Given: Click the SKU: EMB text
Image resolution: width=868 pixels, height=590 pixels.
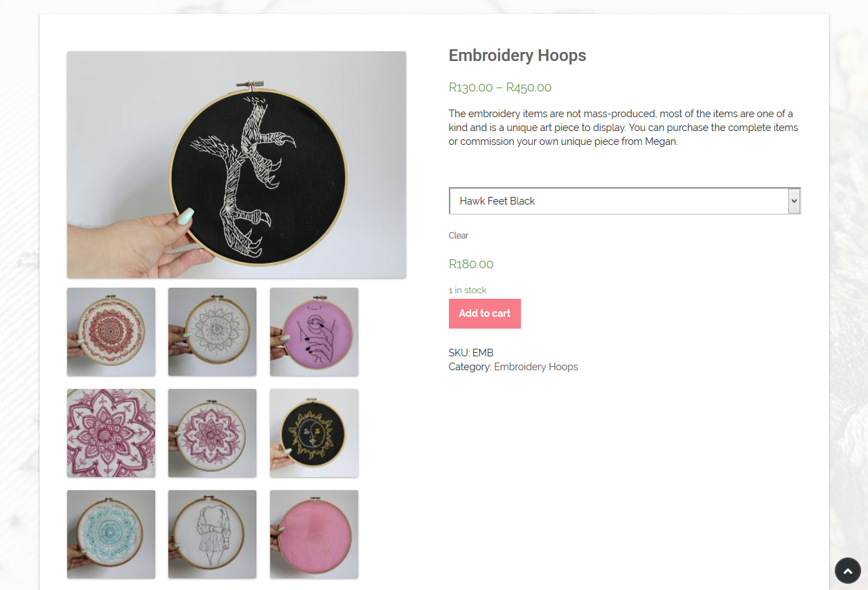Looking at the screenshot, I should point(471,353).
